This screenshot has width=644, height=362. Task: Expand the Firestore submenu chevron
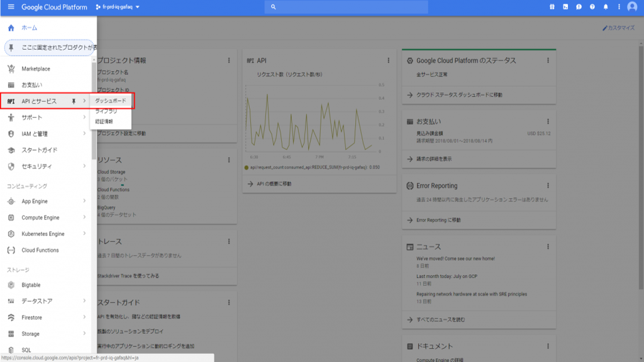[x=84, y=317]
